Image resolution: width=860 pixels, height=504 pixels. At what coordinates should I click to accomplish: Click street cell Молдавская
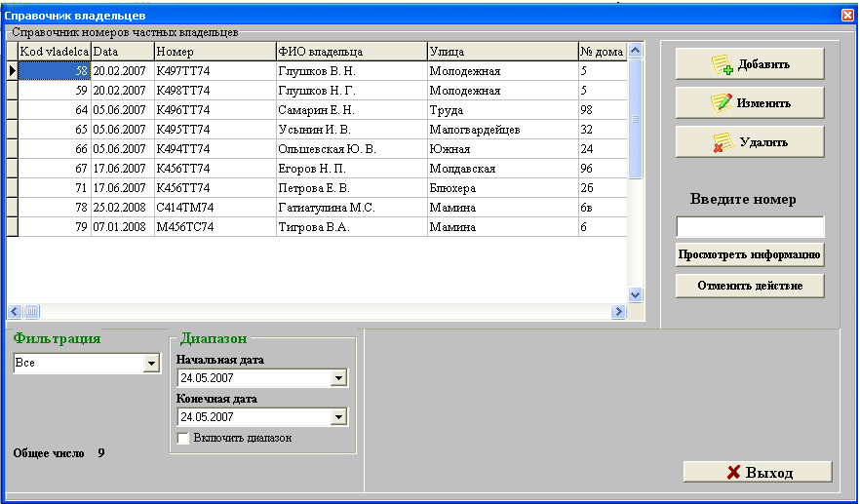(503, 169)
